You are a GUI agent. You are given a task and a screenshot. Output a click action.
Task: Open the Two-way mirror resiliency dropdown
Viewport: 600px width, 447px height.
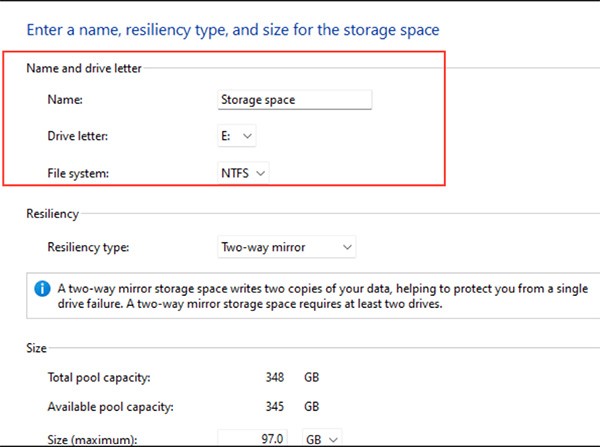(287, 246)
